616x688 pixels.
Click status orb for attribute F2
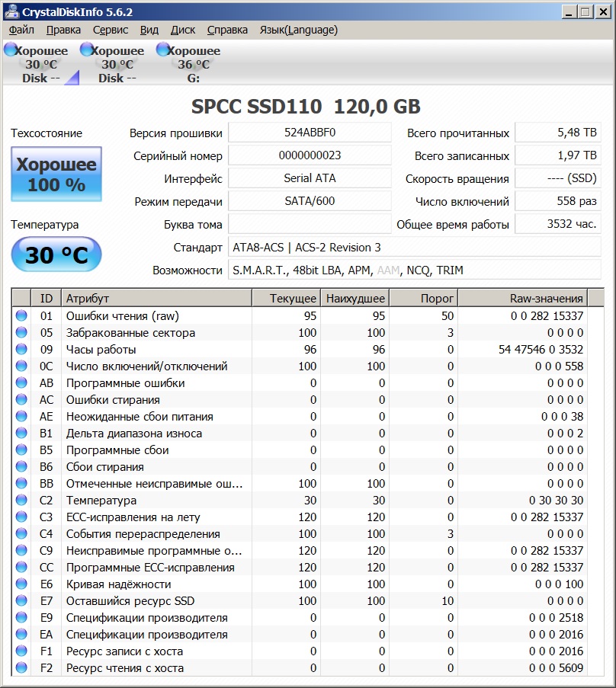click(21, 668)
